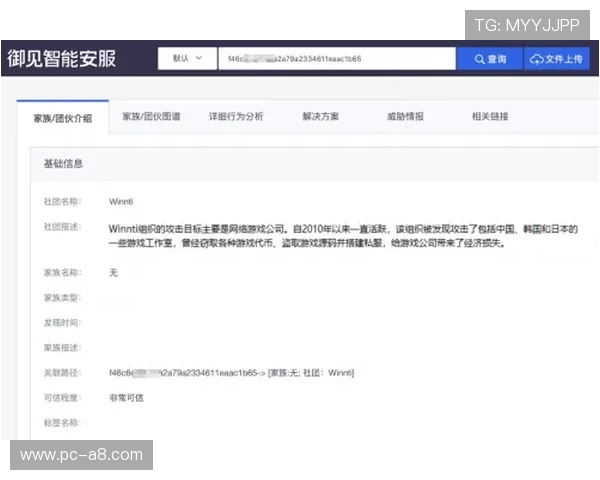This screenshot has width=600, height=480.
Task: Click the magnifier icon in 查询
Action: point(479,59)
